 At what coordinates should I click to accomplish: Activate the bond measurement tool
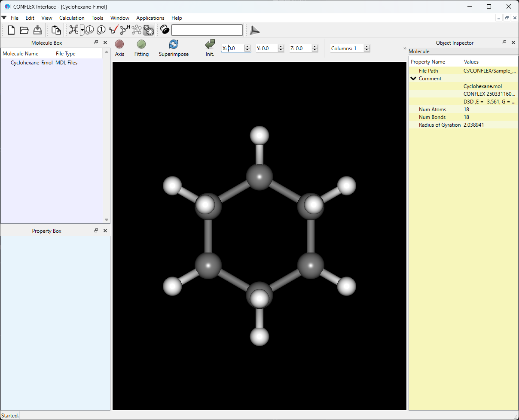(113, 30)
